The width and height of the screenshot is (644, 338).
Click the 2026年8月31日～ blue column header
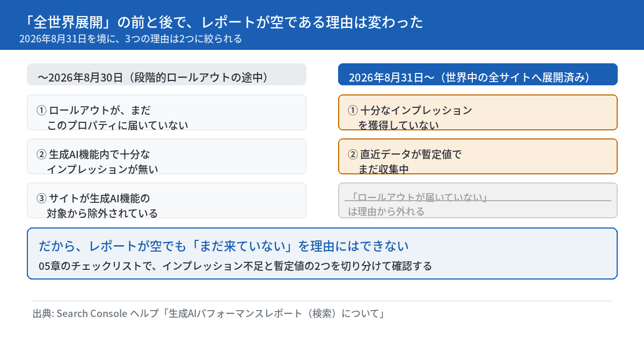point(478,75)
